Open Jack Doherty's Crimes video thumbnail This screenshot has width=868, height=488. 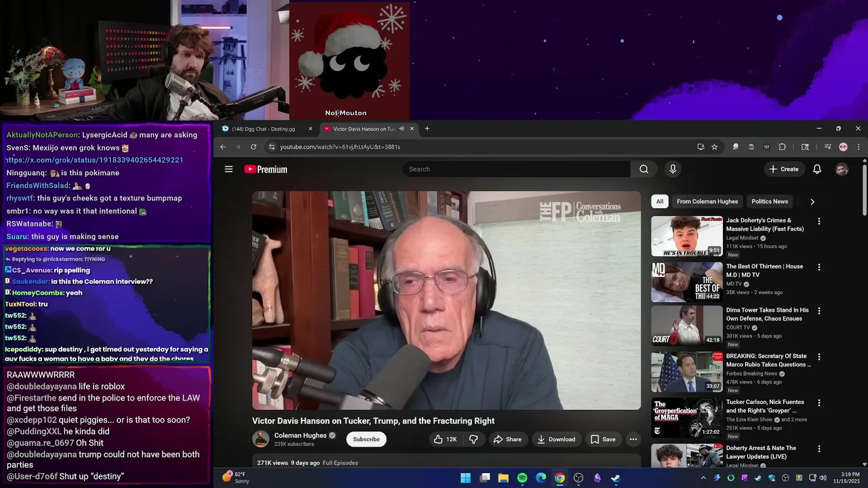click(687, 236)
